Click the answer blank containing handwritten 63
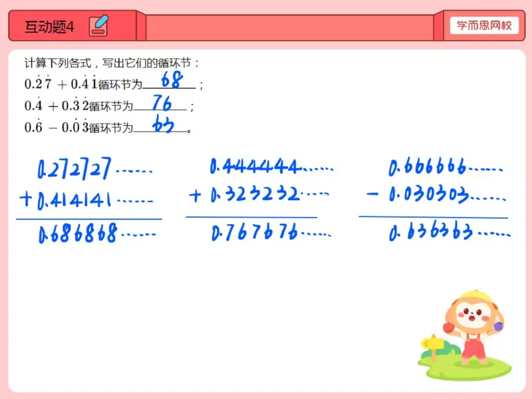 [160, 124]
